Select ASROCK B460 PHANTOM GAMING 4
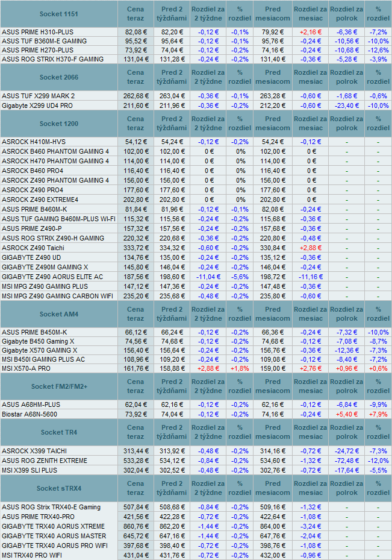The height and width of the screenshot is (560, 392). 55,151
